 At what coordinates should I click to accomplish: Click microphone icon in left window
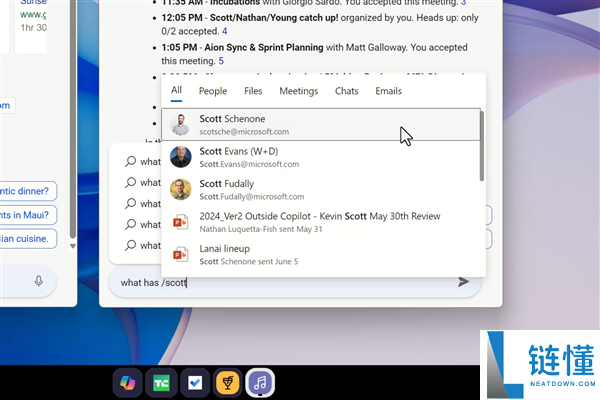coord(38,281)
